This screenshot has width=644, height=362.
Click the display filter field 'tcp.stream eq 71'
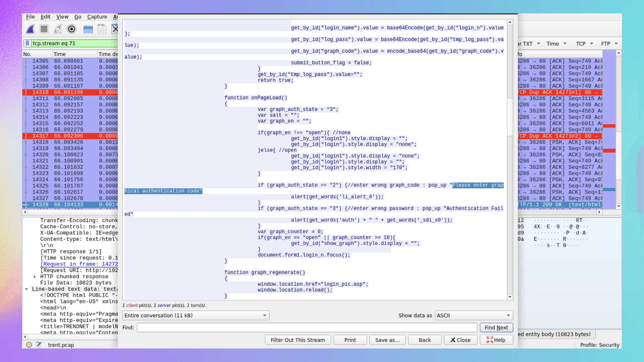74,43
